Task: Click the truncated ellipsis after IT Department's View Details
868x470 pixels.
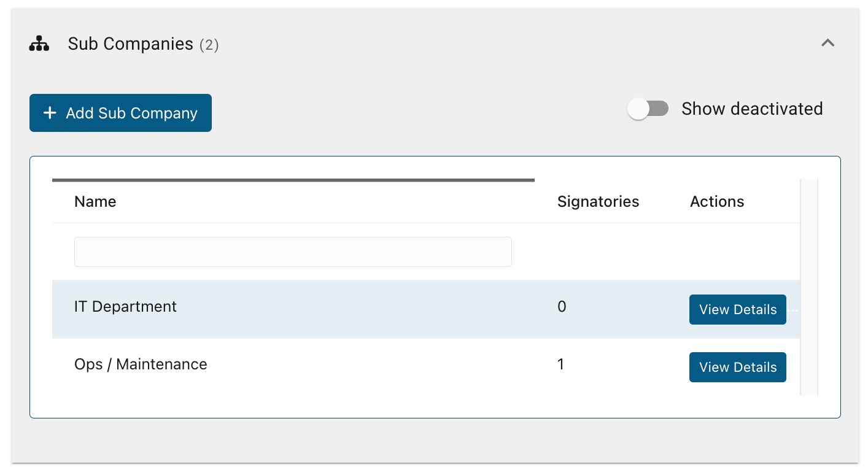Action: tap(793, 310)
